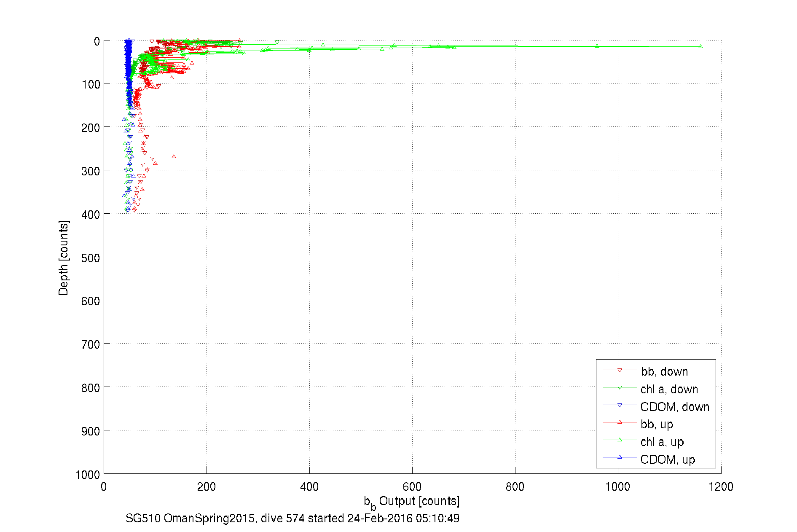Click the y-axis tick label 900
The image size is (797, 532).
(x=91, y=431)
